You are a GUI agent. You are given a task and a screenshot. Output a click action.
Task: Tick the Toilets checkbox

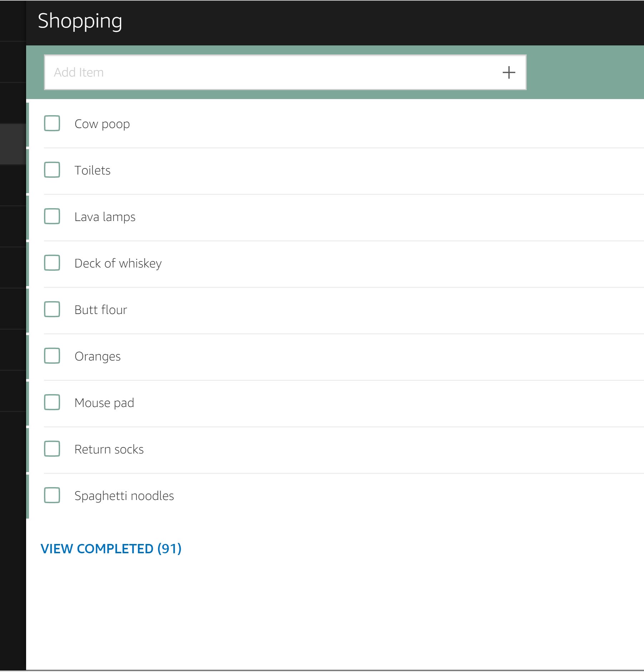point(52,170)
